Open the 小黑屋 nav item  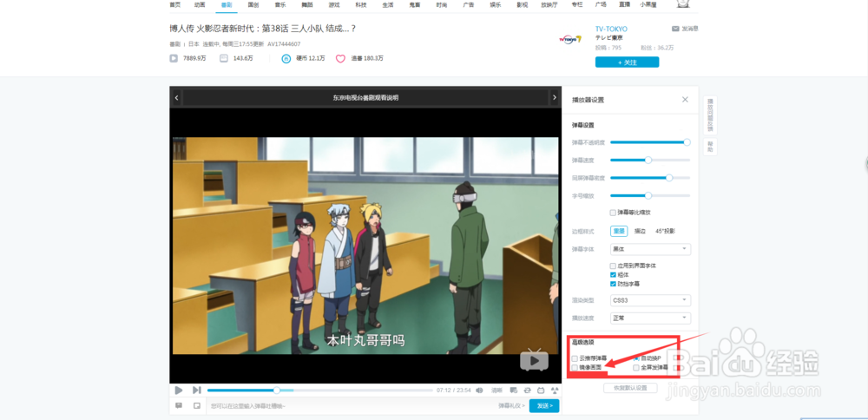tap(648, 4)
